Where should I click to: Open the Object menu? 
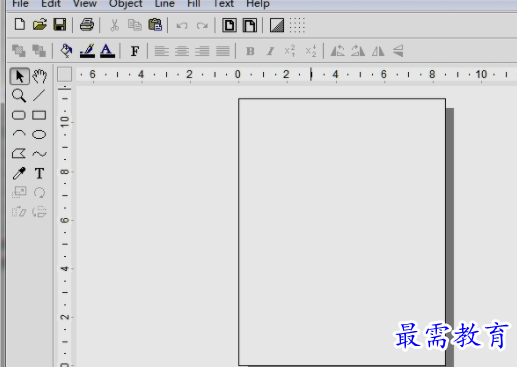126,4
